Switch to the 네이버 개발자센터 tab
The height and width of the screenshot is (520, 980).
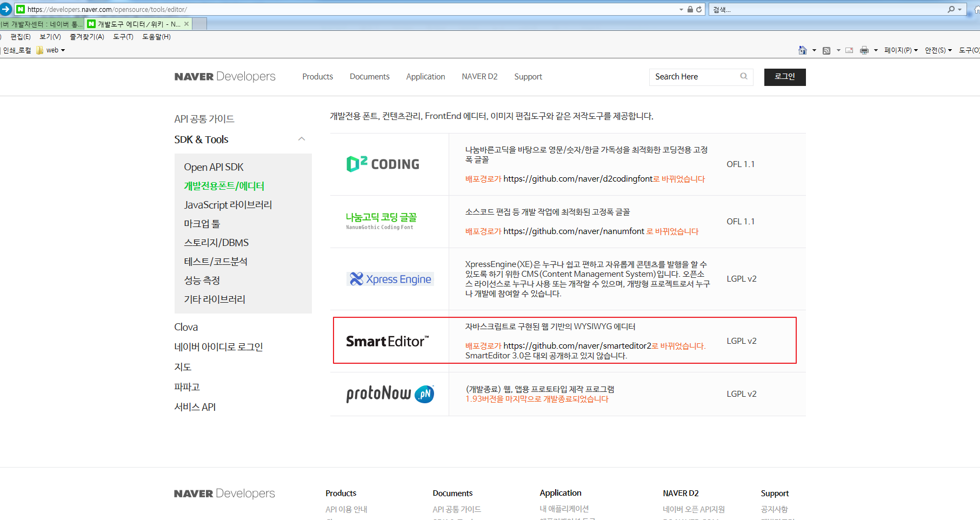(42, 24)
